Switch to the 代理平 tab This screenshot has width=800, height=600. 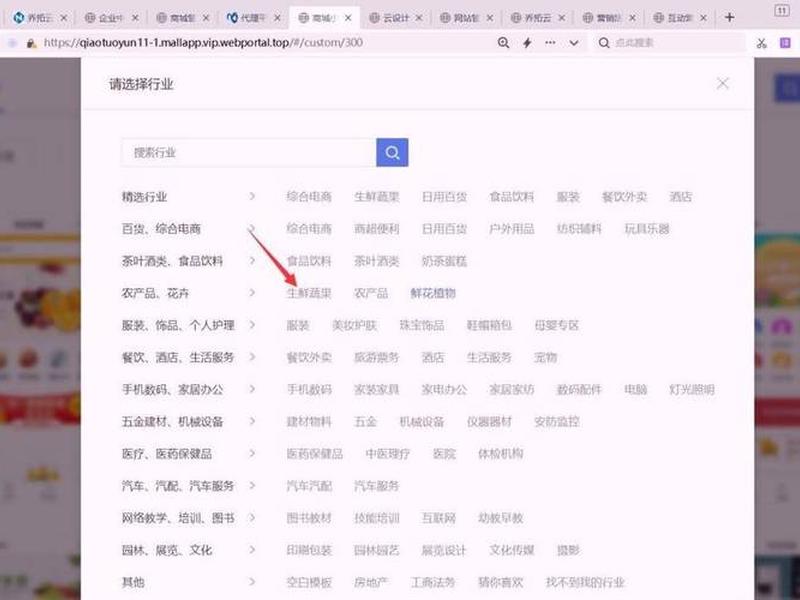pyautogui.click(x=254, y=18)
